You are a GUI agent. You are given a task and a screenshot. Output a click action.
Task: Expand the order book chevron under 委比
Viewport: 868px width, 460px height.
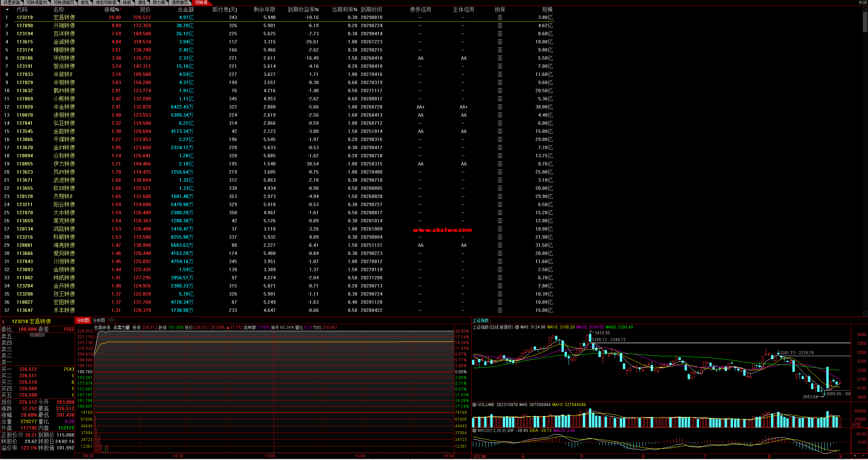click(x=37, y=335)
